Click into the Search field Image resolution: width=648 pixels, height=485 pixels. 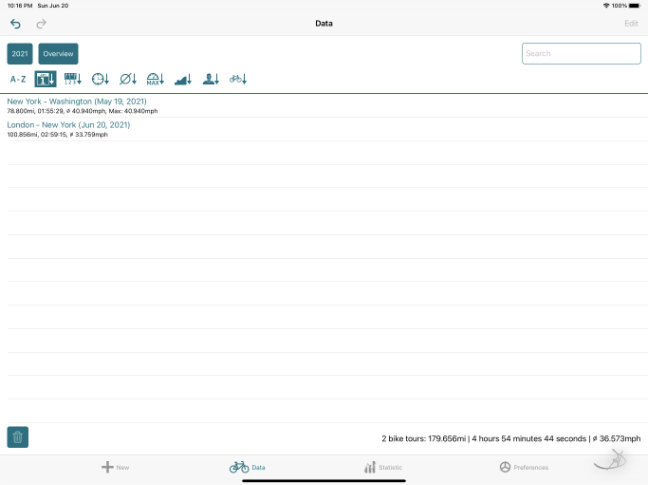pyautogui.click(x=581, y=54)
